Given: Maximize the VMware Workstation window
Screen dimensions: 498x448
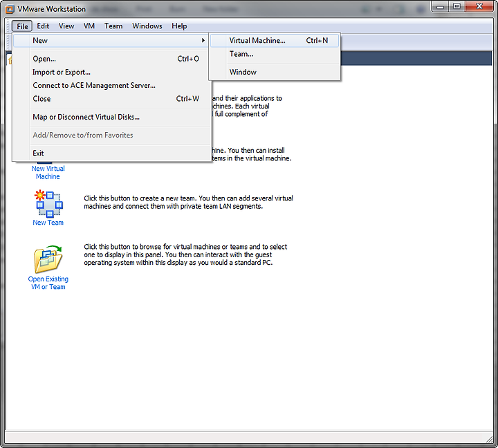Looking at the screenshot, I should tap(456, 7).
